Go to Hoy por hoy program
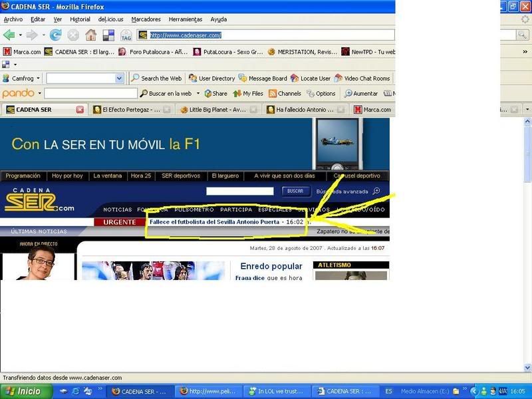Image resolution: width=532 pixels, height=399 pixels. 67,176
